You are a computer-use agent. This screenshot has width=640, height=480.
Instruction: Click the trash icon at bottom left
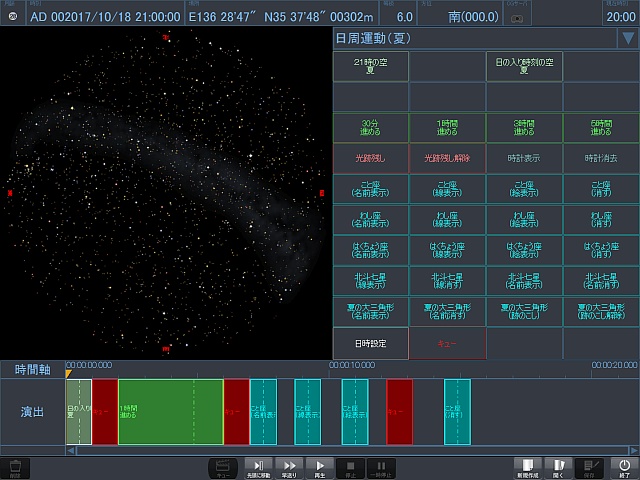tap(14, 467)
